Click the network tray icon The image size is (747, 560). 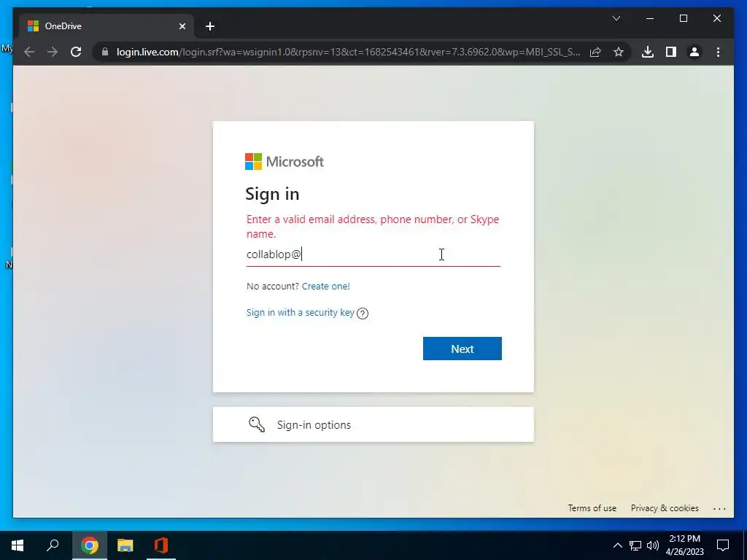[635, 545]
